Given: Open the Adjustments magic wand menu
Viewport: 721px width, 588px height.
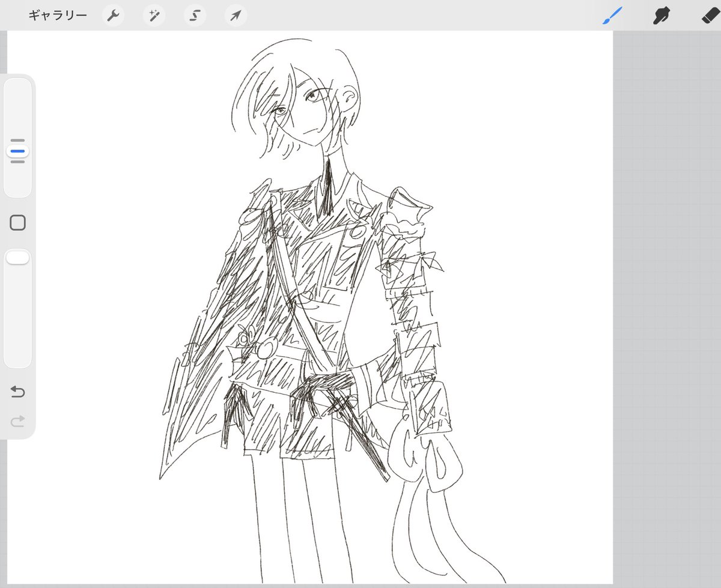Looking at the screenshot, I should pos(154,16).
